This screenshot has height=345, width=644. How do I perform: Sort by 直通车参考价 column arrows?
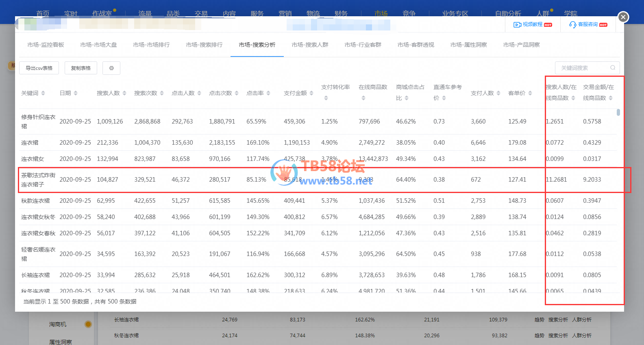444,98
